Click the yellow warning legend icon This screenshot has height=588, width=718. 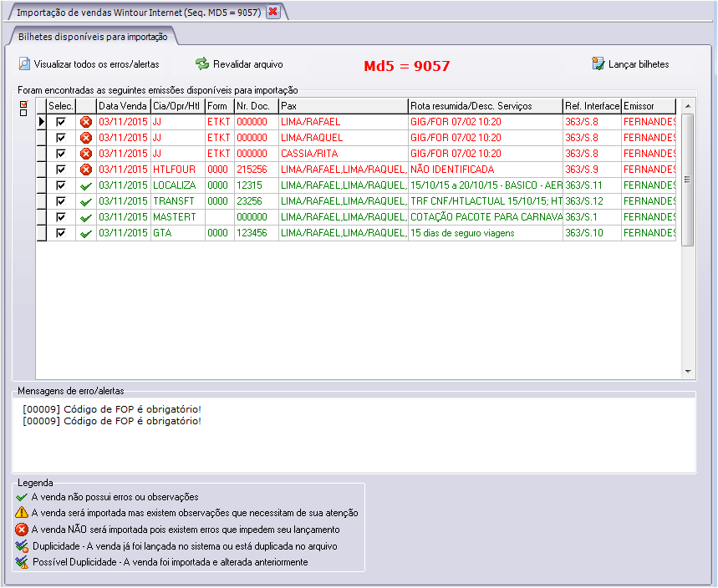click(22, 513)
